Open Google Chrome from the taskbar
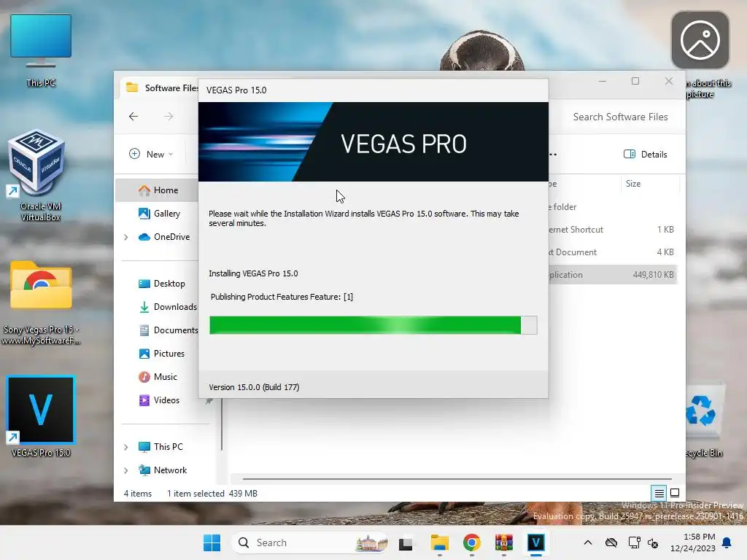This screenshot has height=560, width=747. click(x=472, y=542)
